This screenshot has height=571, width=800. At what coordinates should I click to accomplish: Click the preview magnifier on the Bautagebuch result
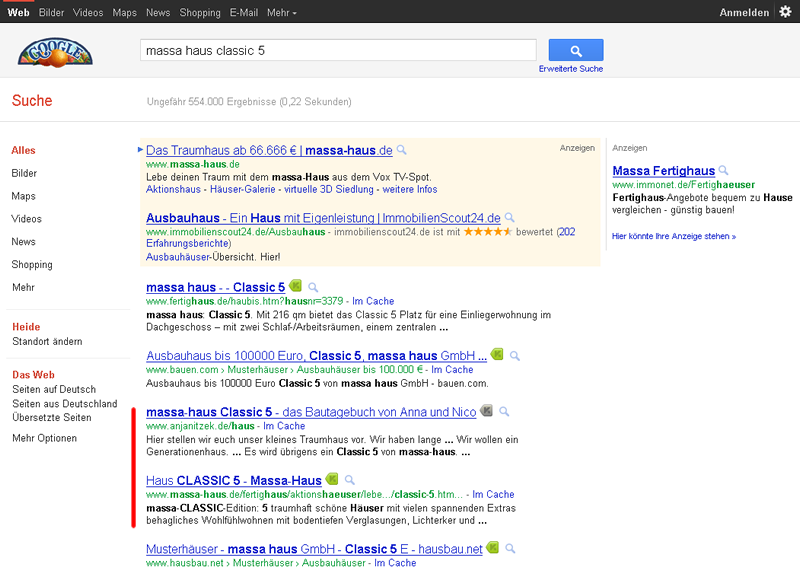pos(504,411)
